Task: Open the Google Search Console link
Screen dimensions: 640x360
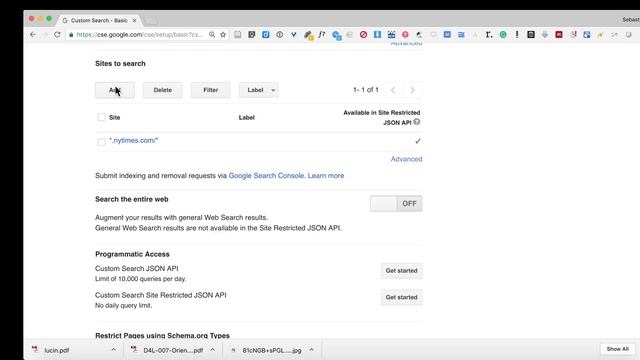Action: 267,176
